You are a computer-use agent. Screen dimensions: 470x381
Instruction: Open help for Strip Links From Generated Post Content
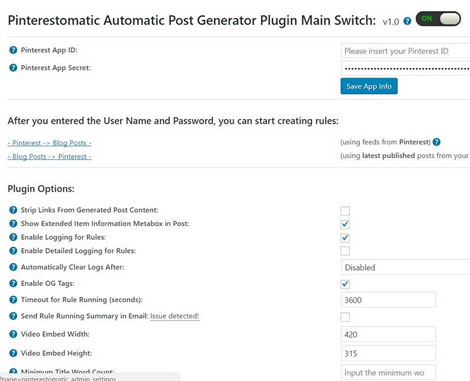coord(13,210)
